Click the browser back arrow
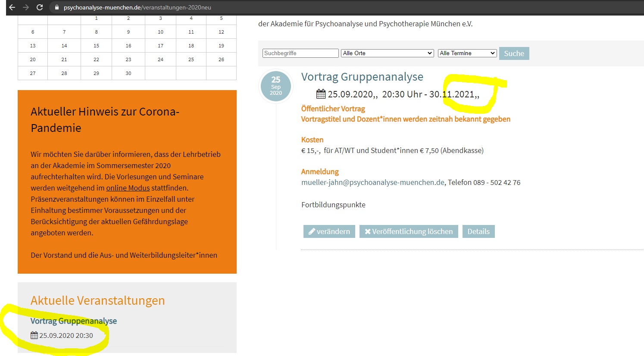The height and width of the screenshot is (356, 644). point(12,7)
